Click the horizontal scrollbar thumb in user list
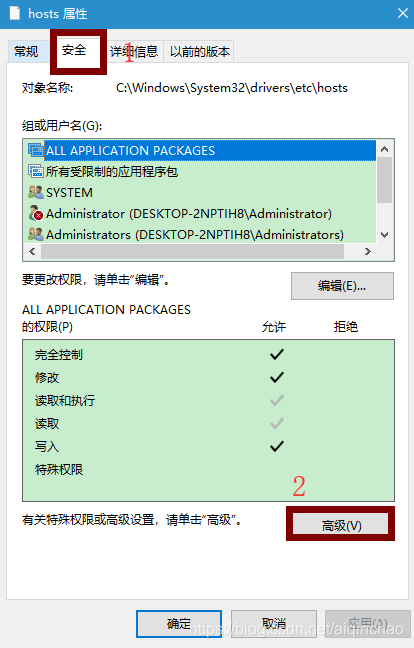414x648 pixels. point(192,251)
